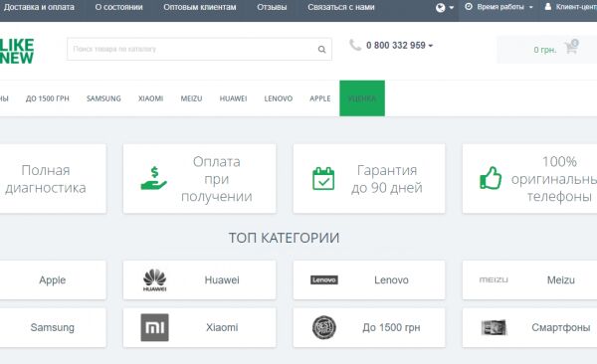
Task: Open the Доставка и оплата page
Action: pyautogui.click(x=39, y=7)
